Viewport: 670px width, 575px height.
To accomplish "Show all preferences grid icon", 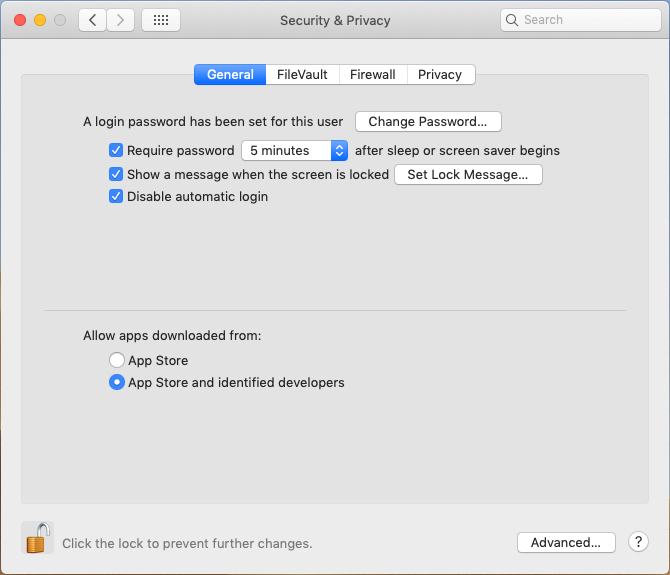I will [161, 20].
